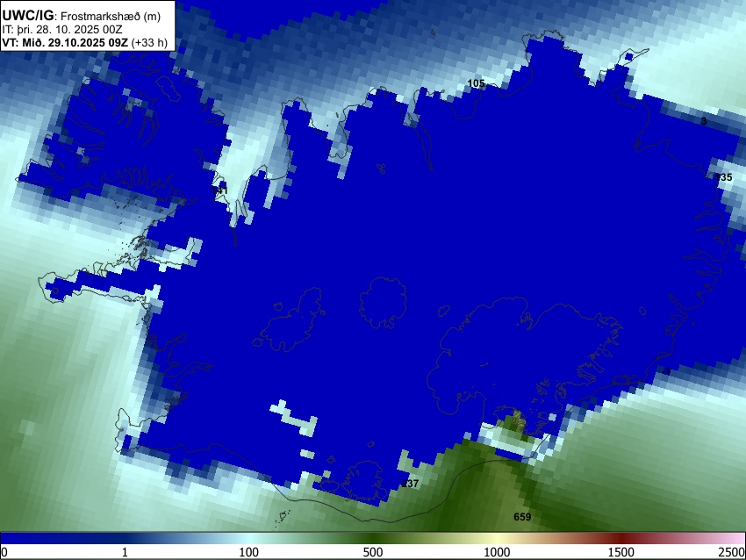Click the colorbar tick label 1000

pos(497,552)
